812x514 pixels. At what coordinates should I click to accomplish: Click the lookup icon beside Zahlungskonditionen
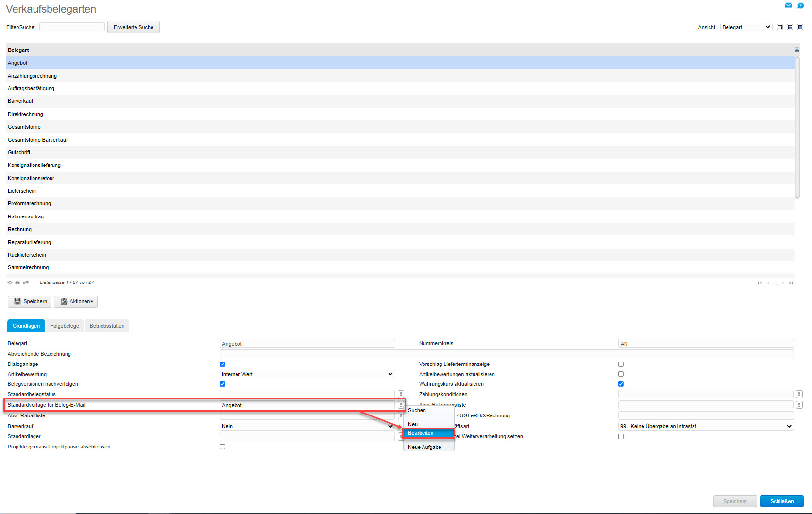coord(799,394)
